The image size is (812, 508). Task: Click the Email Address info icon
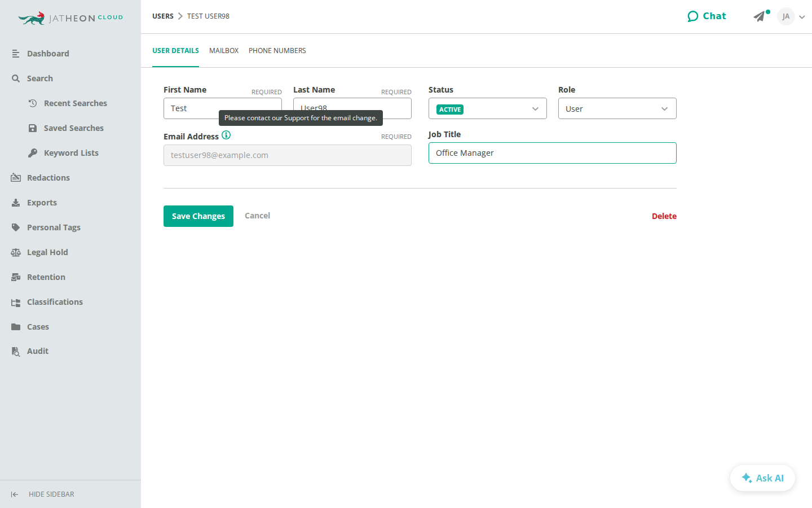point(226,135)
